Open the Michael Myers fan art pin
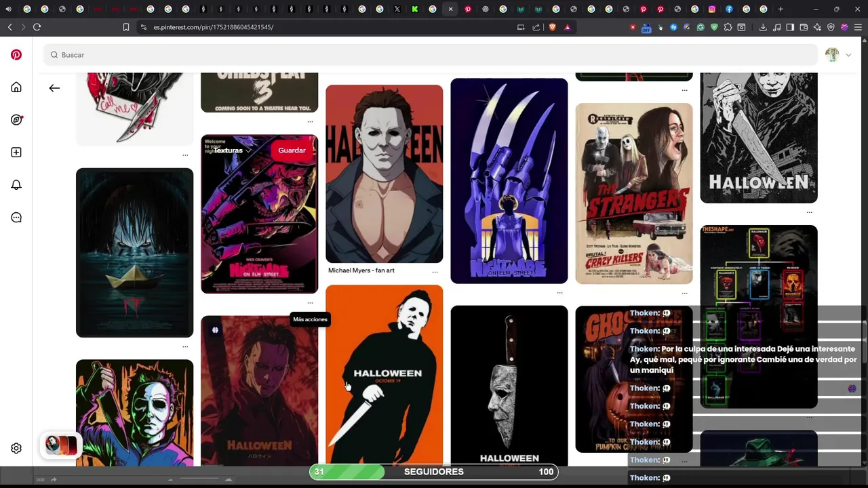 coord(384,174)
